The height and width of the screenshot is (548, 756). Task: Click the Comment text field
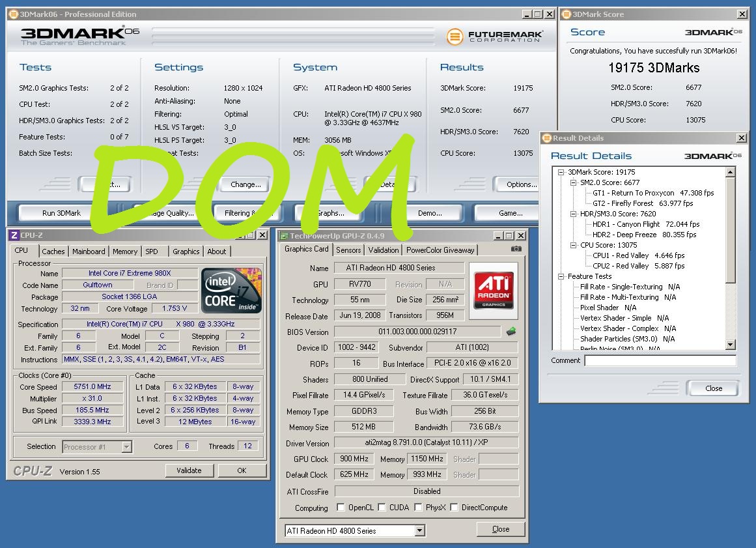tap(660, 361)
